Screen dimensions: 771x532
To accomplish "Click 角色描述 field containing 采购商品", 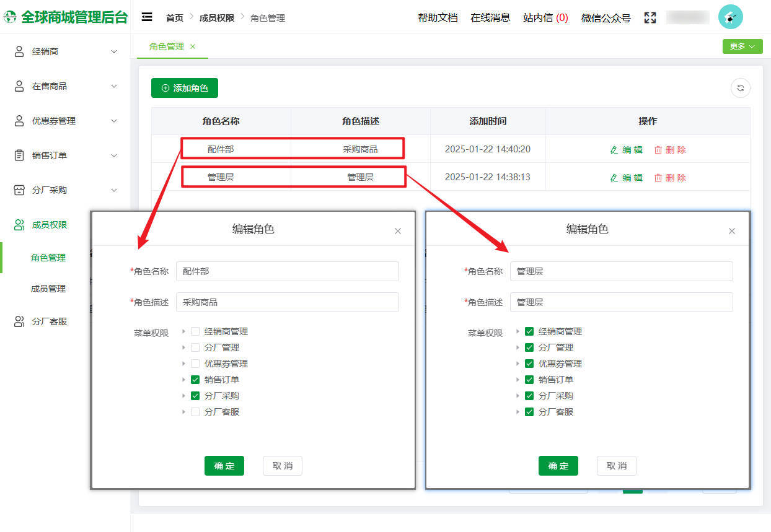I will click(287, 302).
